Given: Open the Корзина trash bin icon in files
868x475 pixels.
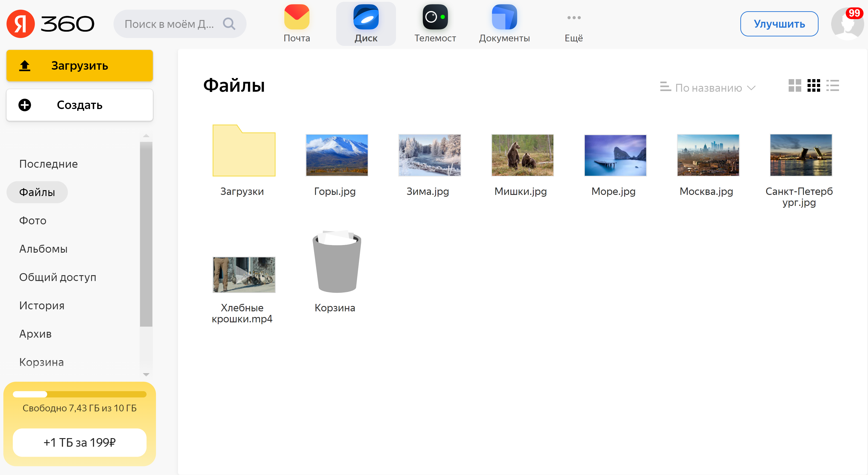Looking at the screenshot, I should click(x=337, y=262).
